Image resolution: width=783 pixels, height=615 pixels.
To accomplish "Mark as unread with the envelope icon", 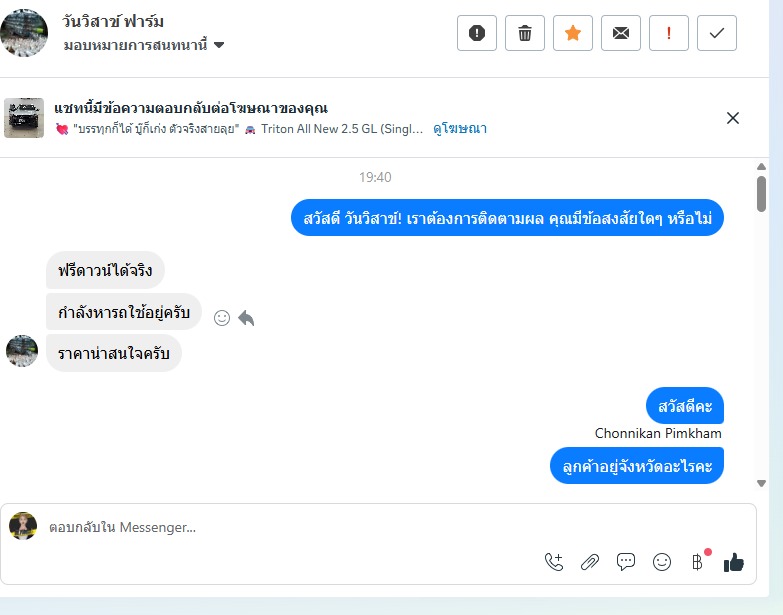I will point(621,33).
